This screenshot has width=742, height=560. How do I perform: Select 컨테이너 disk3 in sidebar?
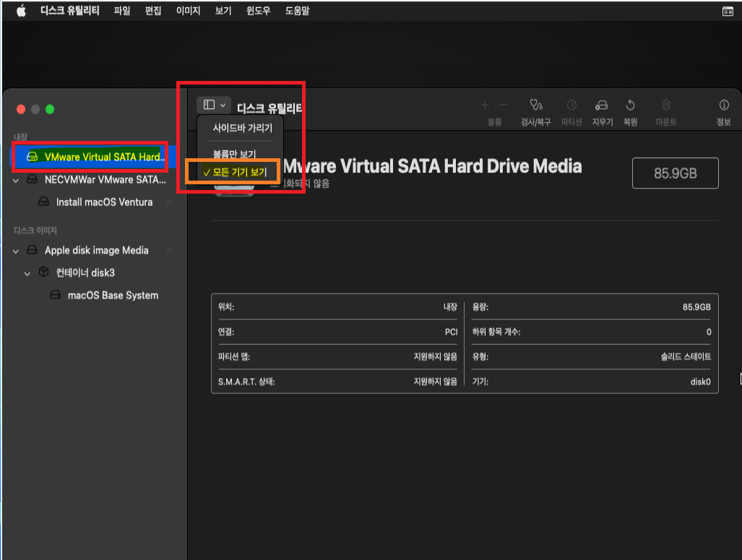click(x=85, y=272)
